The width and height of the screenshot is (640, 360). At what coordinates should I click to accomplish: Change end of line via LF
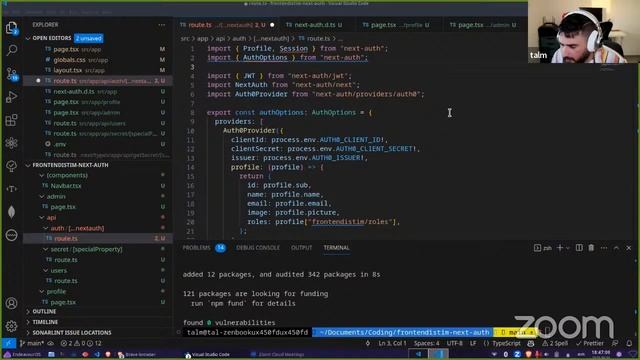click(x=473, y=343)
